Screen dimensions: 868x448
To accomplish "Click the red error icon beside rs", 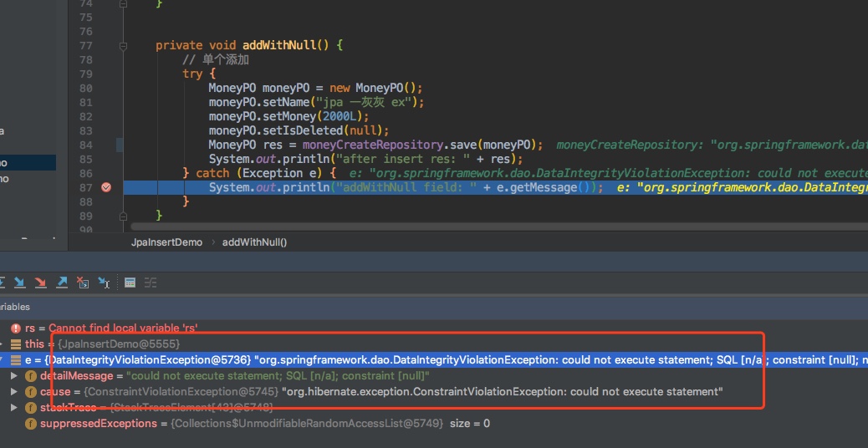I will click(16, 328).
